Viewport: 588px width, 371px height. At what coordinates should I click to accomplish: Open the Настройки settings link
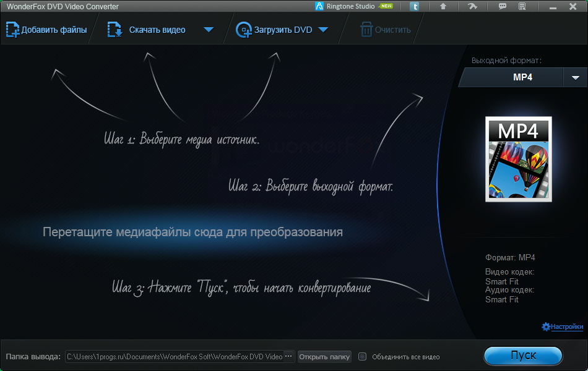pos(563,326)
